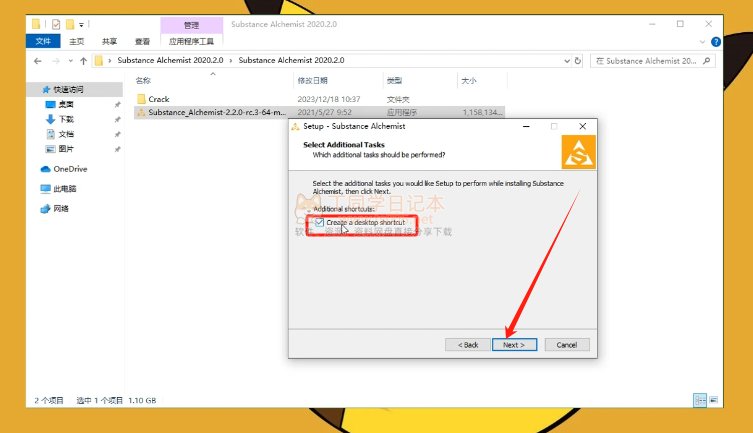Image resolution: width=753 pixels, height=433 pixels.
Task: Cancel the Substance Alchemist setup
Action: point(567,345)
